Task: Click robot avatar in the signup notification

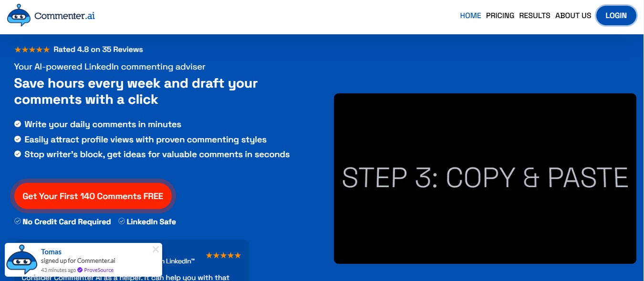Action: [x=22, y=259]
